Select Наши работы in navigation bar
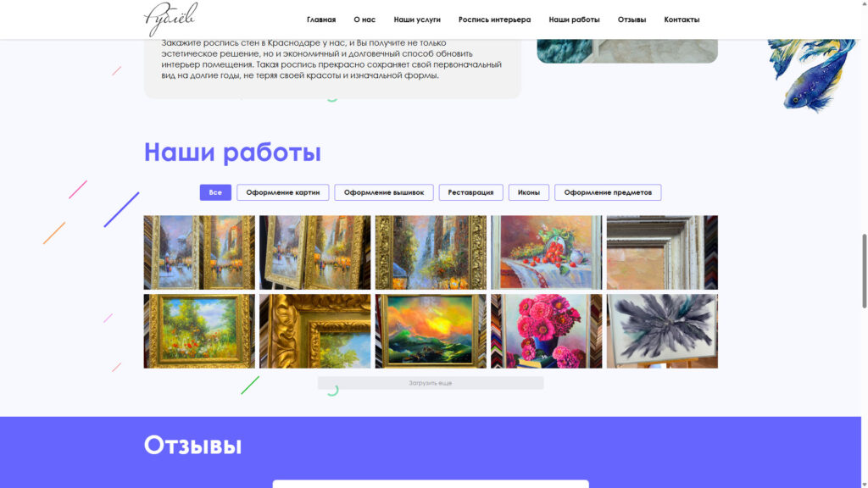The image size is (868, 488). click(574, 19)
